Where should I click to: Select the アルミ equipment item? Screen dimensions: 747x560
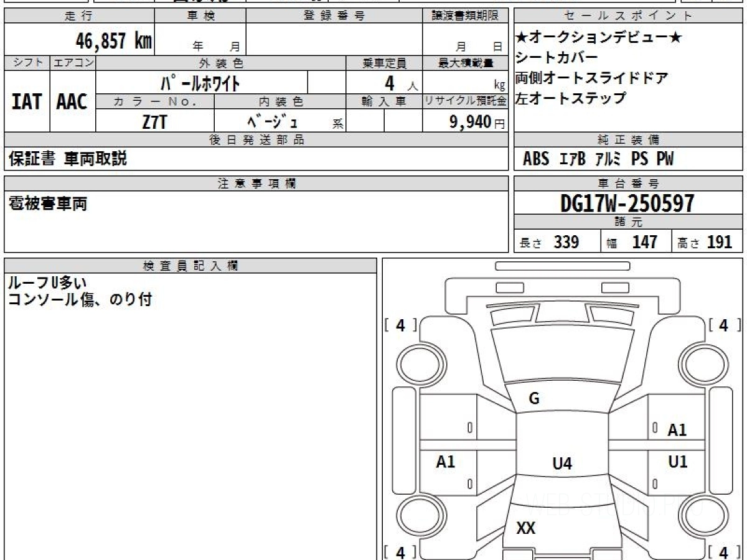pos(608,159)
